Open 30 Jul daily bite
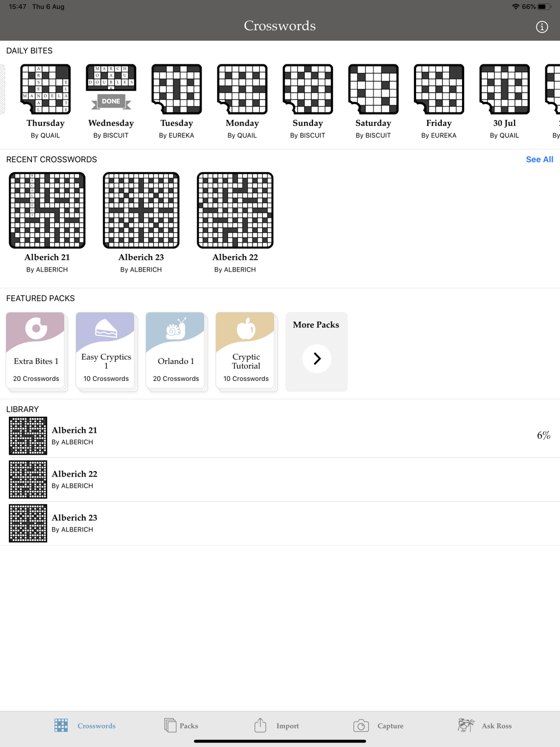The height and width of the screenshot is (747, 560). (504, 89)
